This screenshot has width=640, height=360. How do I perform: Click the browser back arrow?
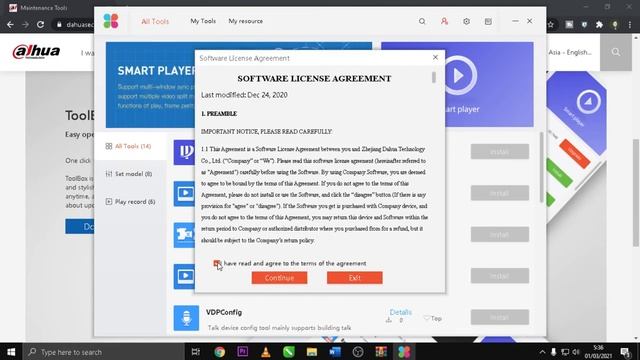10,24
